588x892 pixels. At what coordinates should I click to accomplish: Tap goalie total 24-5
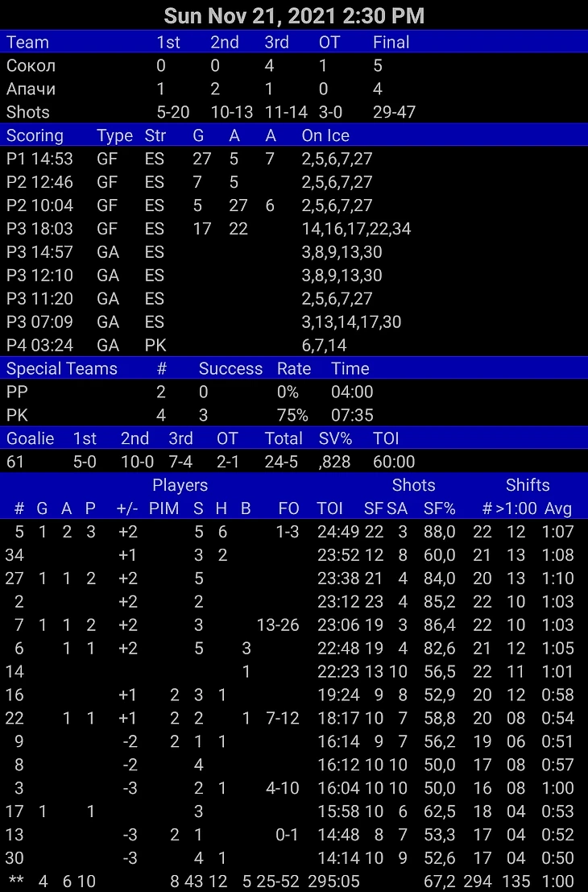281,462
